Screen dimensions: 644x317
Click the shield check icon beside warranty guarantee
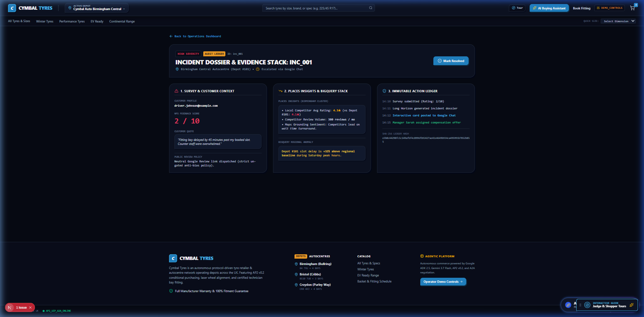tap(171, 291)
